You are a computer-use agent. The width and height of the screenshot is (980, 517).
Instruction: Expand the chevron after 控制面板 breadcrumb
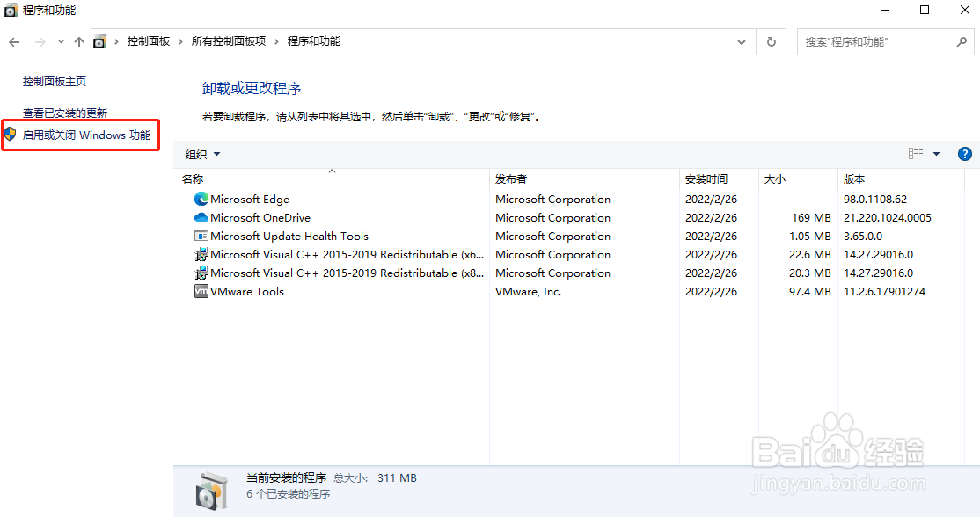180,42
